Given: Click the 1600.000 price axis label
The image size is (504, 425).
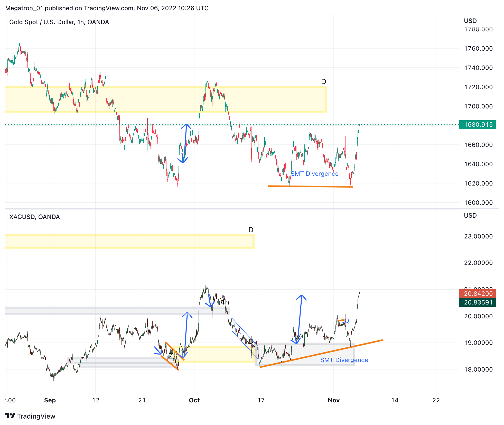Looking at the screenshot, I should [478, 203].
